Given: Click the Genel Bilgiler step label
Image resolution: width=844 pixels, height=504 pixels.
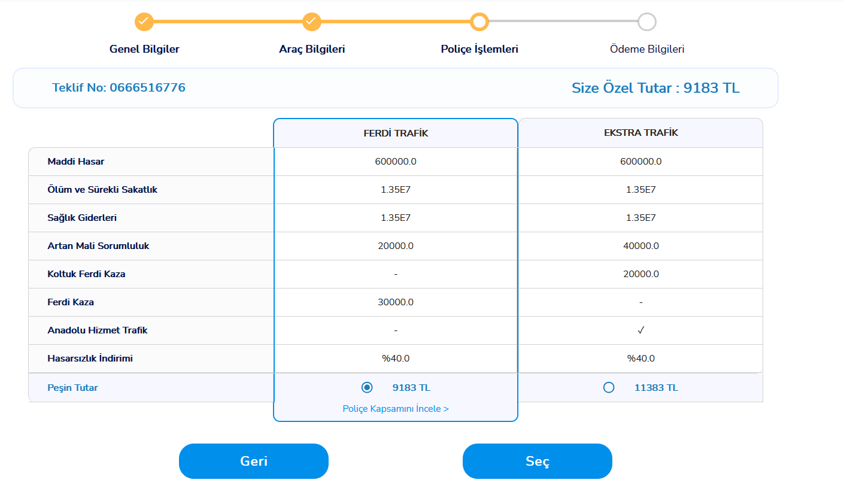Looking at the screenshot, I should 144,49.
